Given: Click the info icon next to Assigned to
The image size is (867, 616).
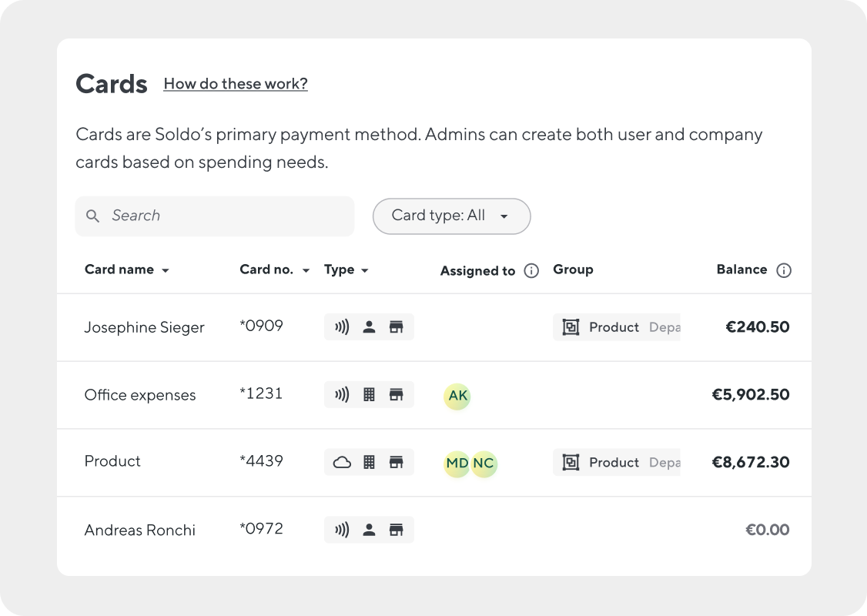Looking at the screenshot, I should [531, 270].
